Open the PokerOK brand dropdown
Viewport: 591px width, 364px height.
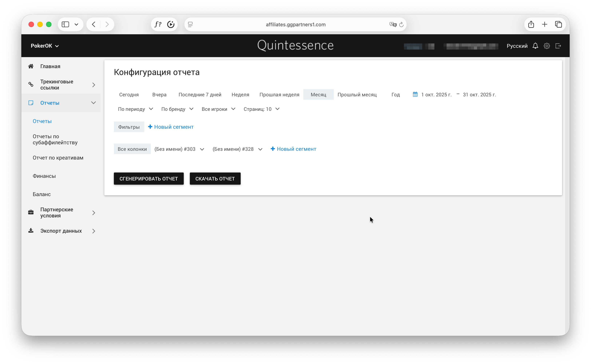(x=45, y=46)
